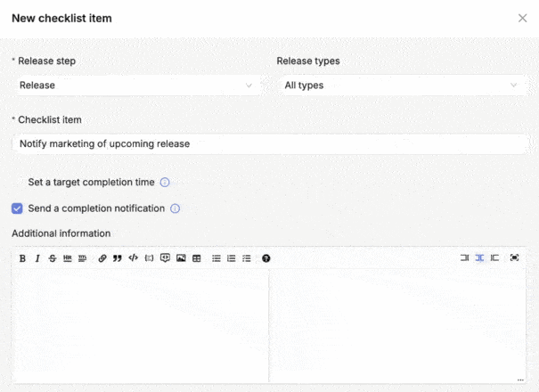The width and height of the screenshot is (539, 392).
Task: Close the New checklist item dialog
Action: 522,18
